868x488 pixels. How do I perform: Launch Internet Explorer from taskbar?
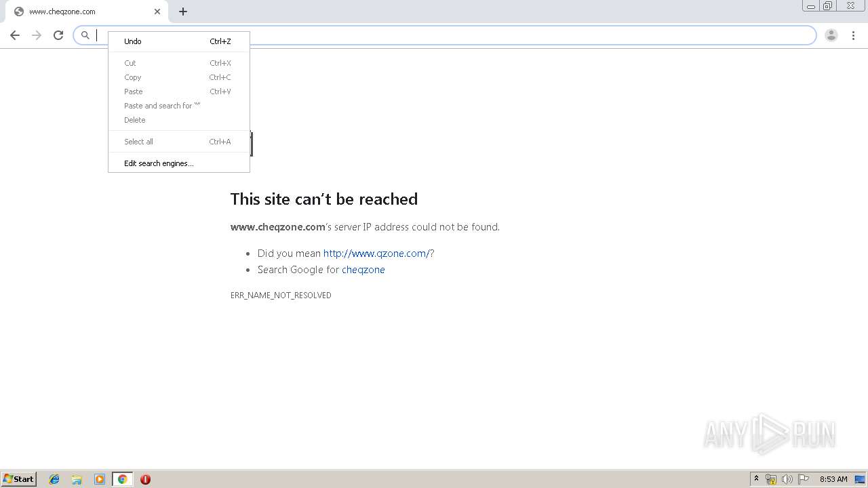(x=54, y=479)
